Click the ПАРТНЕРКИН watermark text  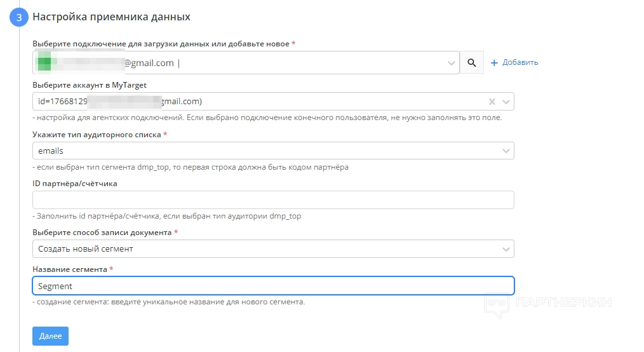(564, 303)
